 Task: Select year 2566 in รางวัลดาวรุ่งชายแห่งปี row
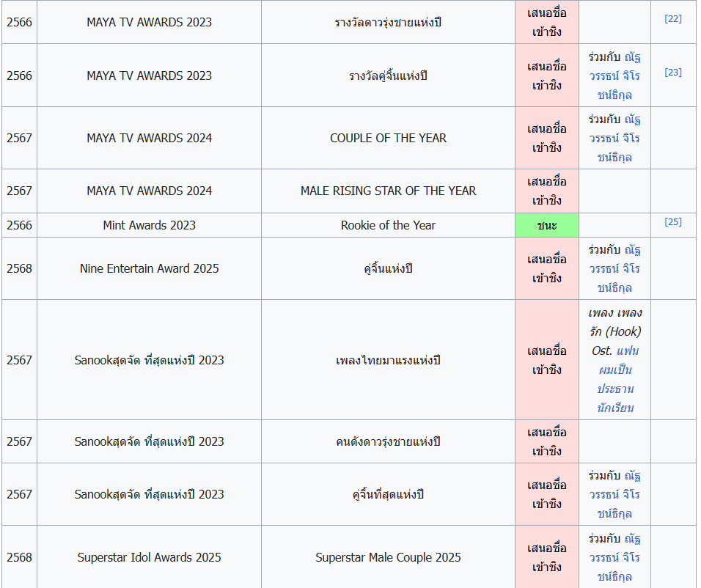pyautogui.click(x=19, y=22)
